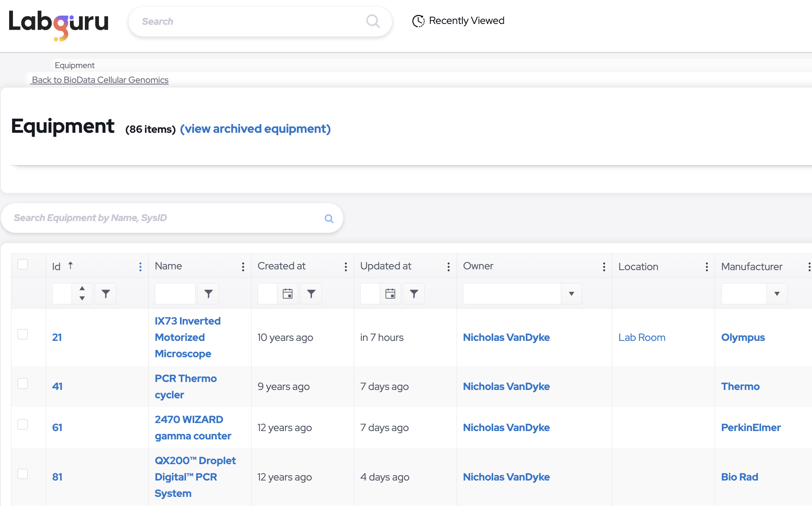Click the Id column filter funnel icon
The image size is (812, 506).
pyautogui.click(x=105, y=294)
